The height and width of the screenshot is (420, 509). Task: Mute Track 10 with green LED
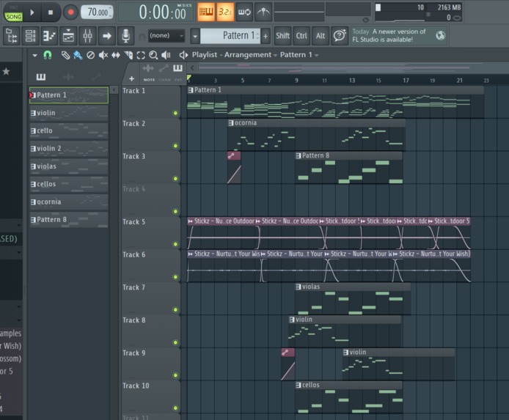coord(175,408)
